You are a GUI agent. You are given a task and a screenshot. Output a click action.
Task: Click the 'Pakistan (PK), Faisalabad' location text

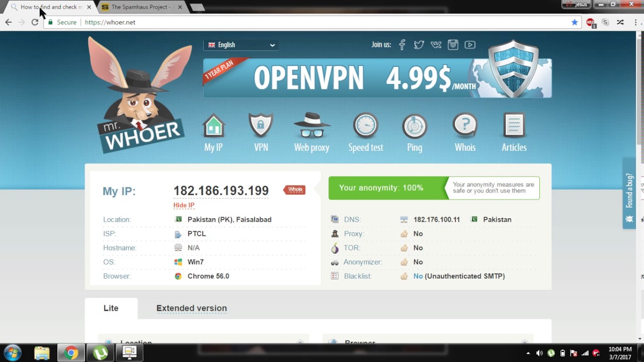click(229, 220)
